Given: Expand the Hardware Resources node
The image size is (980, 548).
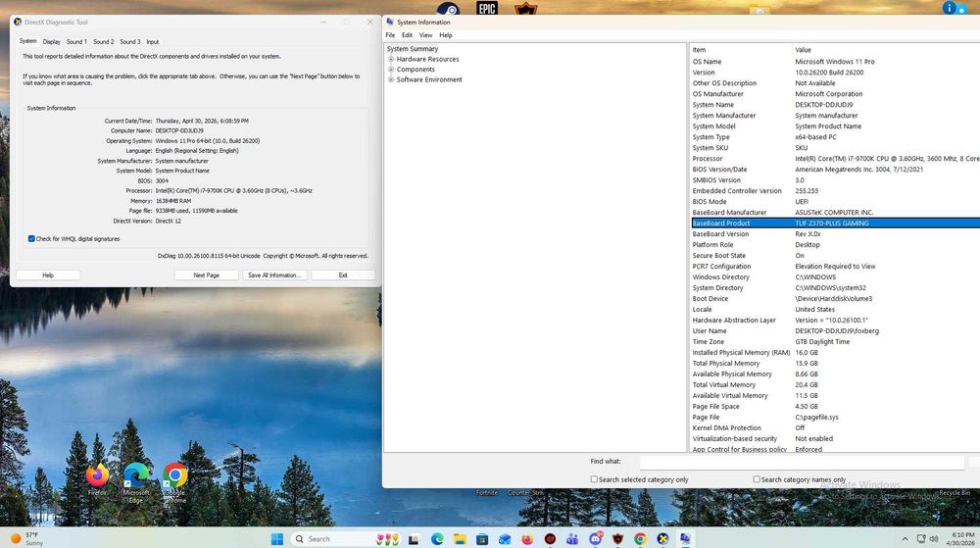Looking at the screenshot, I should [391, 60].
